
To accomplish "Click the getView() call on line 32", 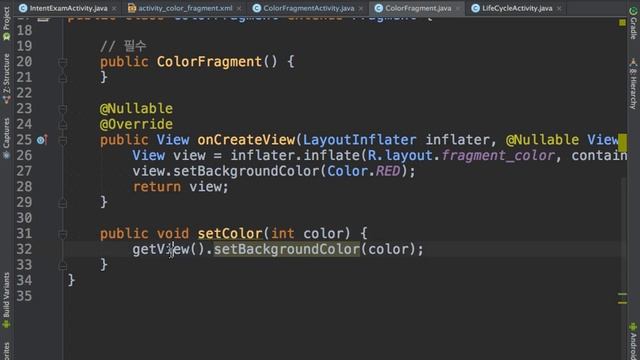I will (168, 249).
